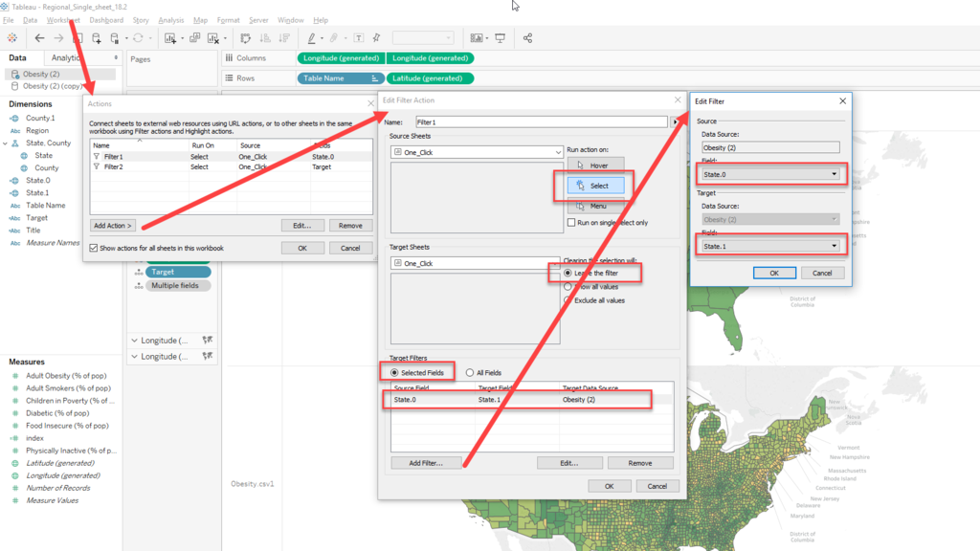Open the Target Sheets One_Click dropdown
The image size is (980, 551).
[476, 263]
